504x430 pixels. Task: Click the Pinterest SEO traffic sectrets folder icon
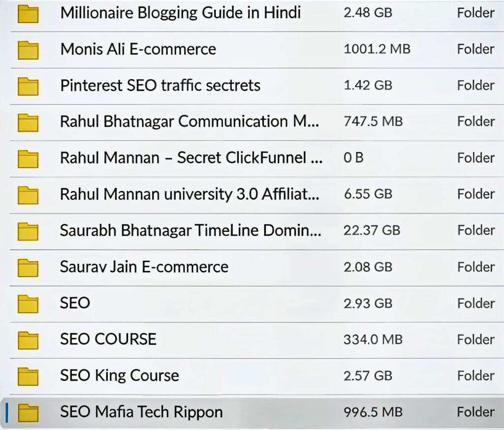coord(28,86)
